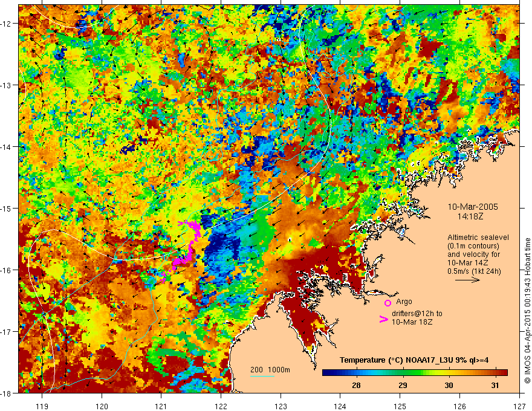
Task: Click the magenta Argo circle legend marker
Action: click(x=388, y=303)
